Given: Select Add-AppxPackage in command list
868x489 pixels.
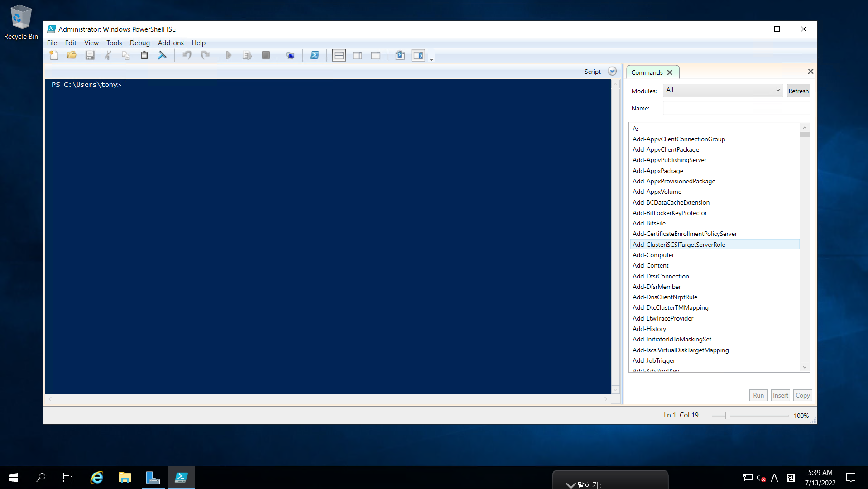Looking at the screenshot, I should coord(715,171).
